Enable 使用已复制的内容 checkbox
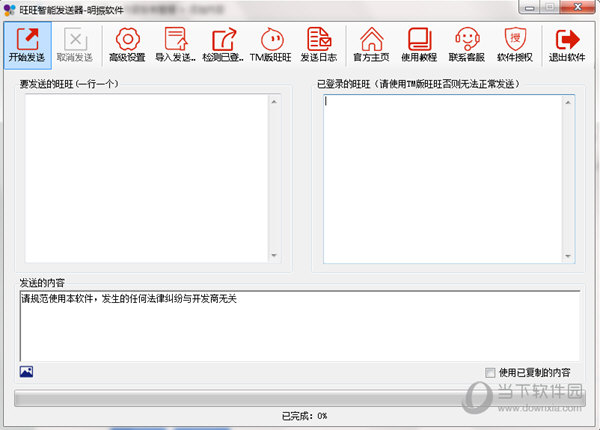The image size is (600, 430). (490, 373)
